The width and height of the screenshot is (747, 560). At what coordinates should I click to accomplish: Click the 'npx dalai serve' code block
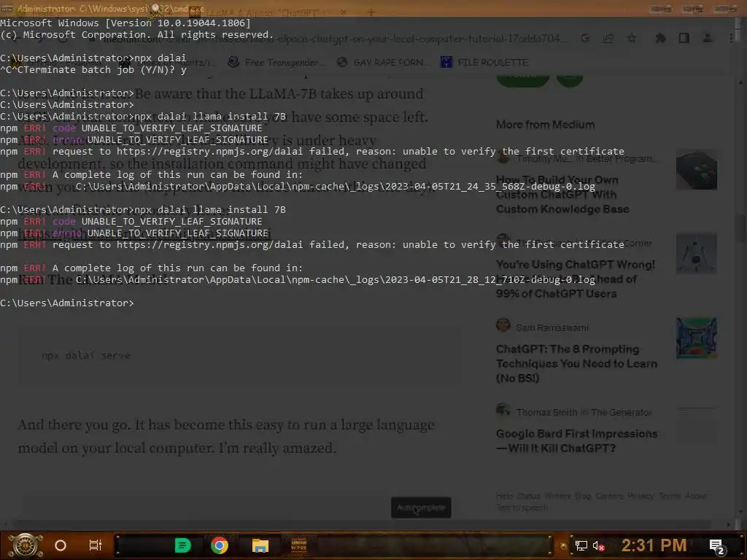239,356
